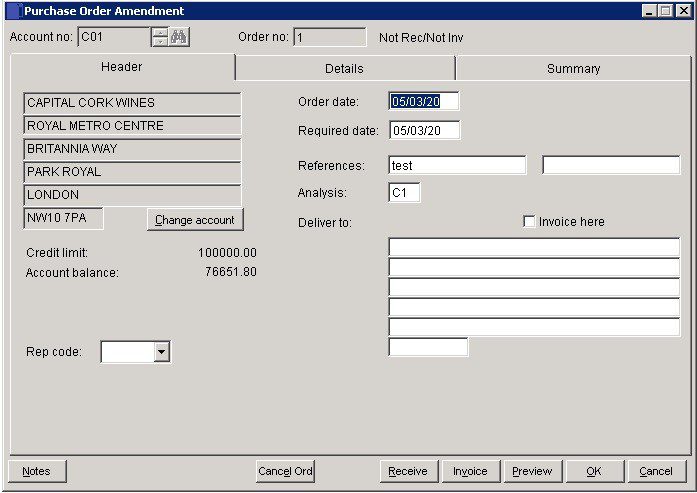Click the Invoice button
The width and height of the screenshot is (697, 493).
471,471
